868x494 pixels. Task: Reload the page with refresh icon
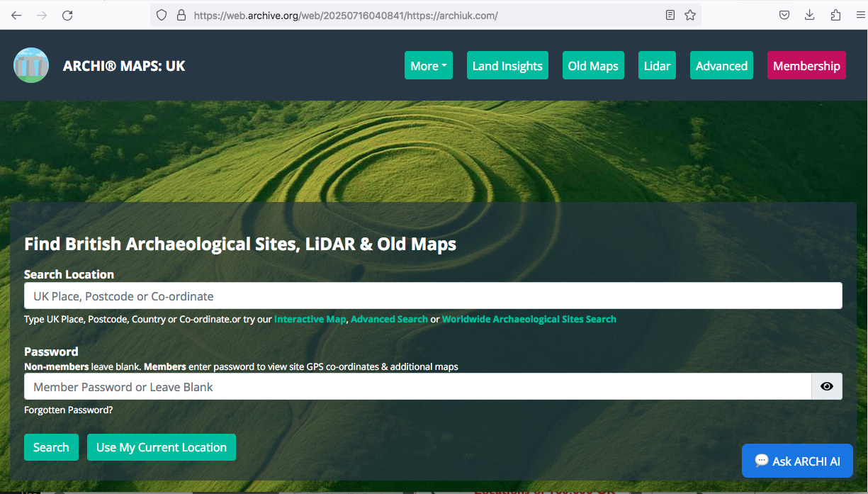point(67,15)
